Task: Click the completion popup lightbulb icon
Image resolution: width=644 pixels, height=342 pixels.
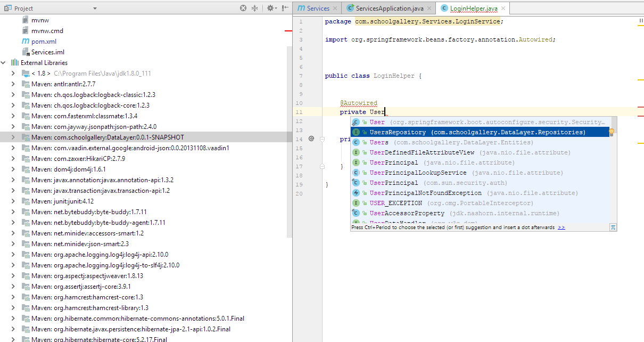Action: pos(612,131)
